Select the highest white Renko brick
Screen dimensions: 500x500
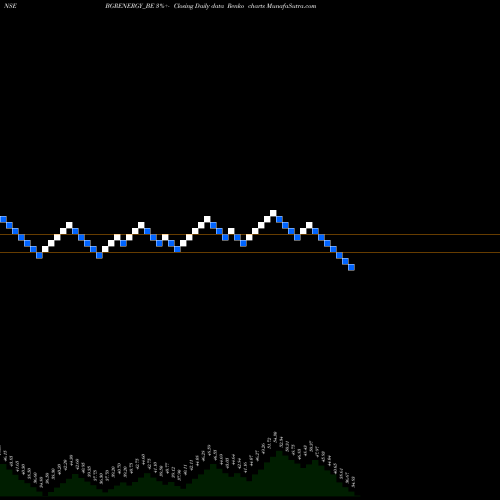click(x=273, y=213)
